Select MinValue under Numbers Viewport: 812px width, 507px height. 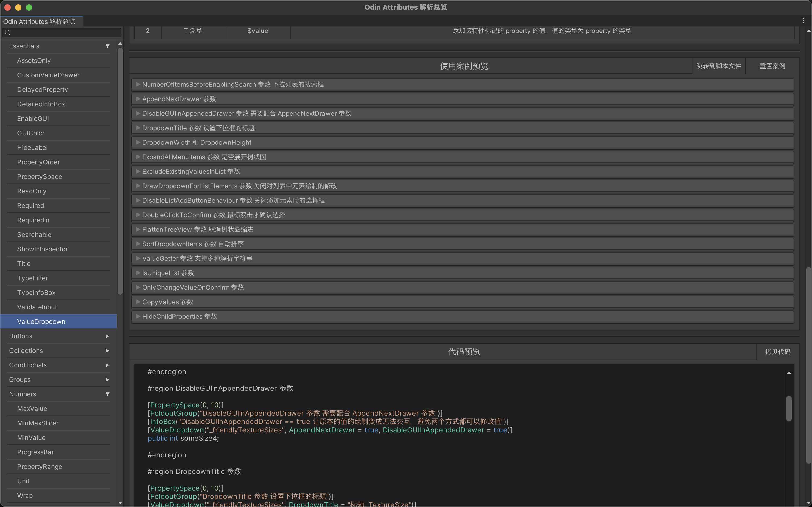coord(58,438)
